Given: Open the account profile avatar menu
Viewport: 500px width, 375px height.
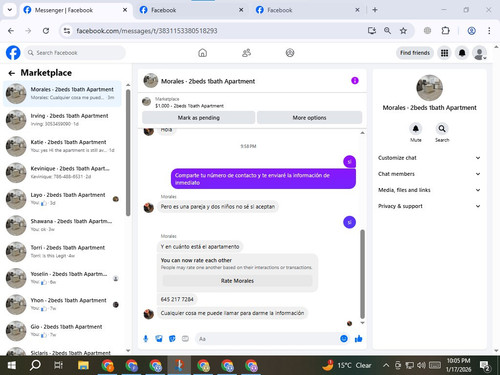Looking at the screenshot, I should [480, 53].
